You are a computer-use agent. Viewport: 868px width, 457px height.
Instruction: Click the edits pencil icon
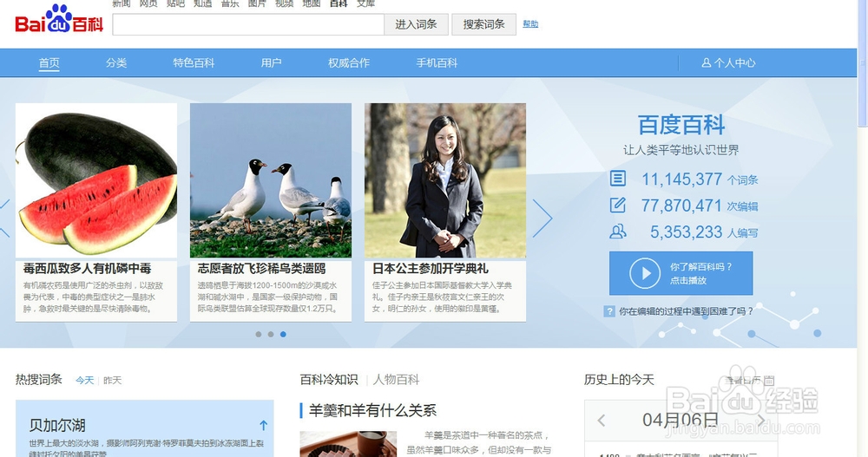[618, 206]
